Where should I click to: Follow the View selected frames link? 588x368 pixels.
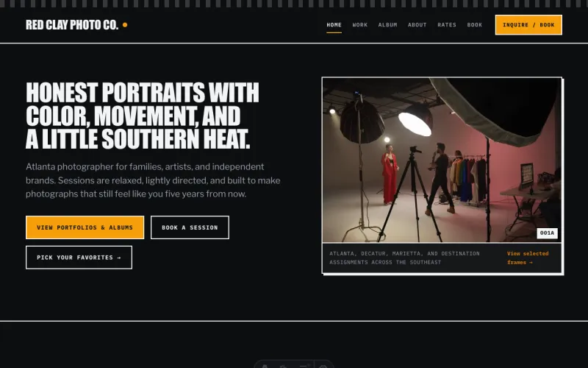(528, 258)
